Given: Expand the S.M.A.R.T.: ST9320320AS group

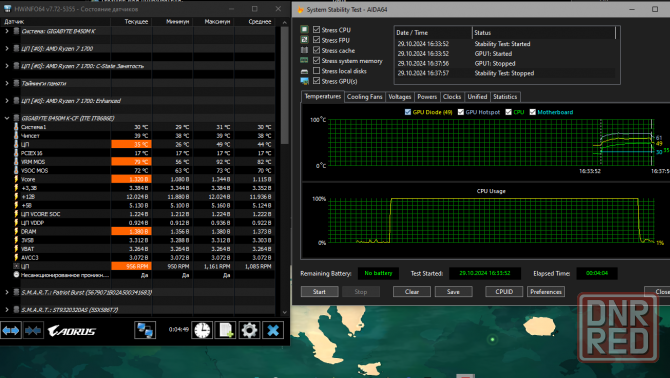Looking at the screenshot, I should coord(7,310).
